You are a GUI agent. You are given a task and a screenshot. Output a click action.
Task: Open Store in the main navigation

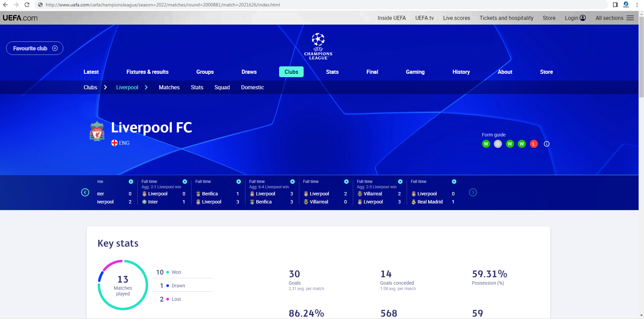point(546,72)
